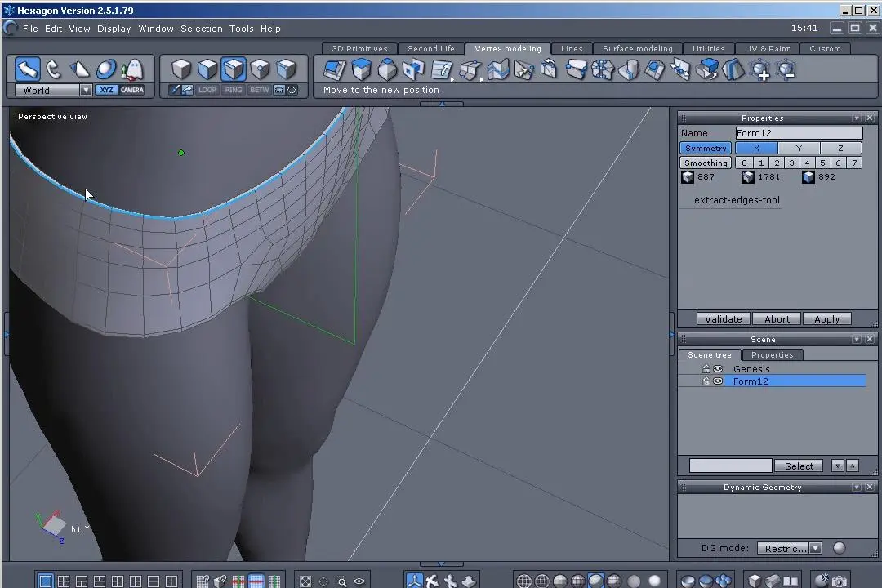882x588 pixels.
Task: Open the Selection menu
Action: [202, 29]
